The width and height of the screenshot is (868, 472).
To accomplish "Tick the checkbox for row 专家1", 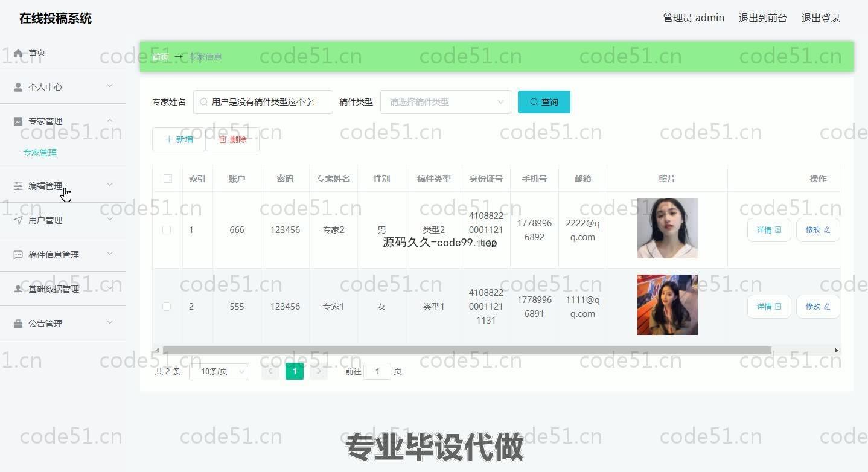I will 167,307.
